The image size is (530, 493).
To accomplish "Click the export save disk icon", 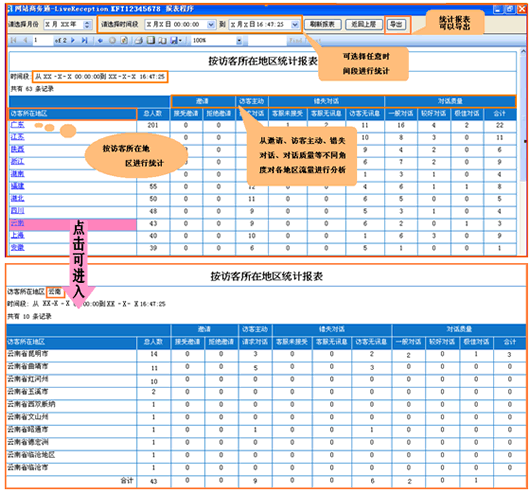I will coord(174,41).
